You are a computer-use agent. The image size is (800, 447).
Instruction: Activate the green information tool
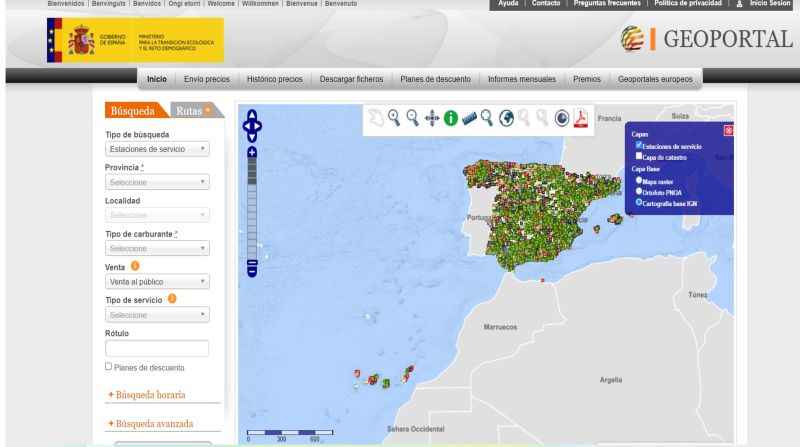pos(451,118)
